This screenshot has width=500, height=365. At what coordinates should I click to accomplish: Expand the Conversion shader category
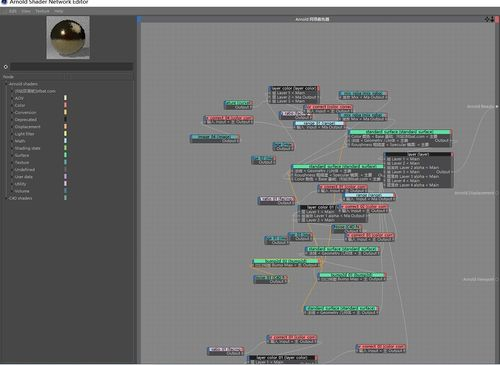tap(12, 113)
